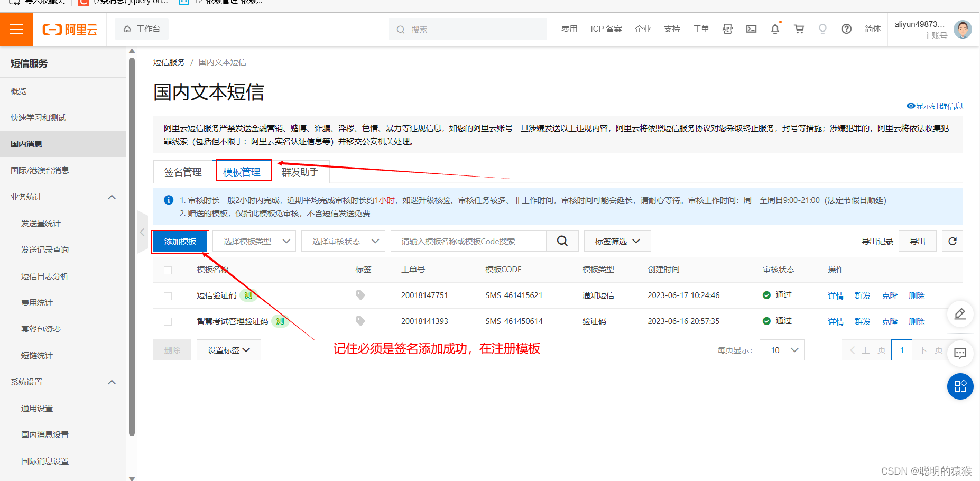Viewport: 980px width, 481px height.
Task: Click 导出记录
Action: (877, 241)
